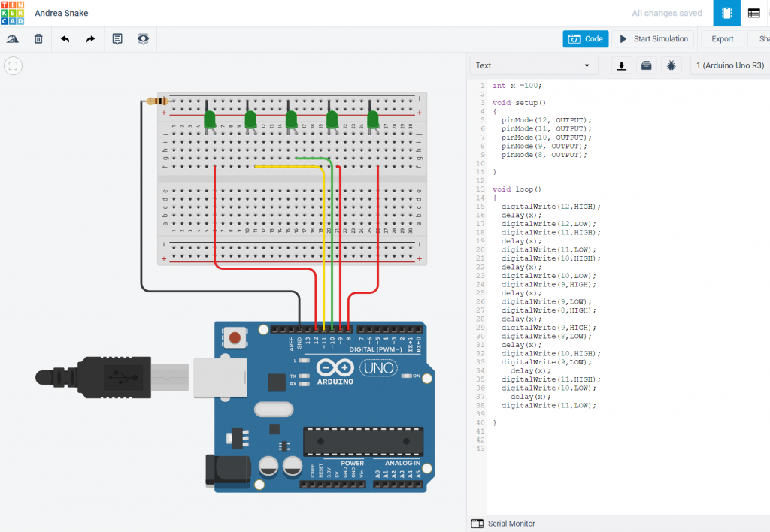Click the Tinkercad logo
Image resolution: width=770 pixels, height=532 pixels.
(x=12, y=13)
